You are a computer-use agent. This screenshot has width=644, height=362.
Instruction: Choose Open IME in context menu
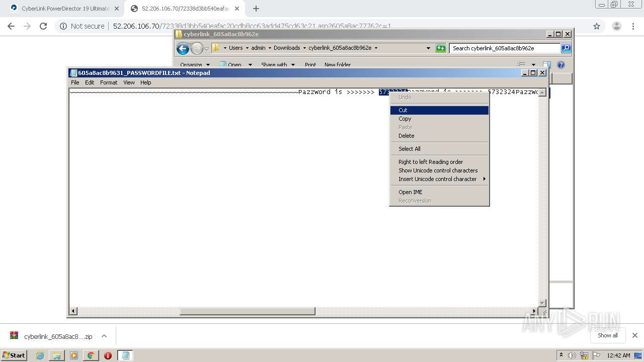(439, 192)
